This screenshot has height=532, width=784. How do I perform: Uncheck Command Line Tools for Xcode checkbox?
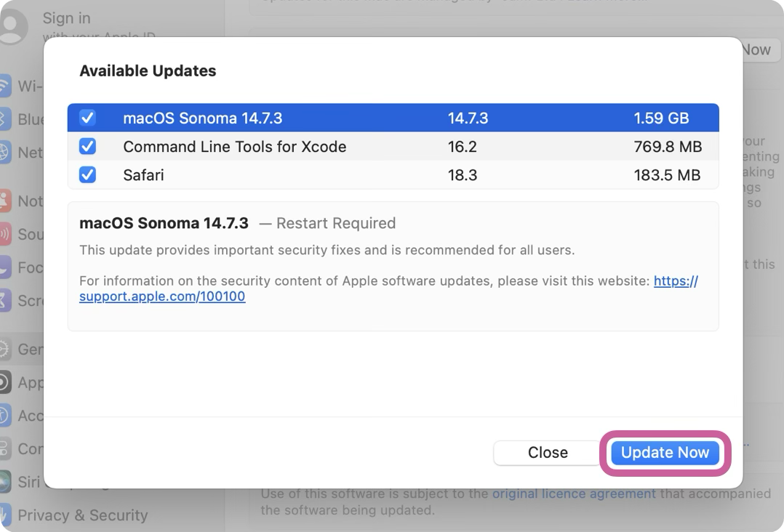point(87,146)
